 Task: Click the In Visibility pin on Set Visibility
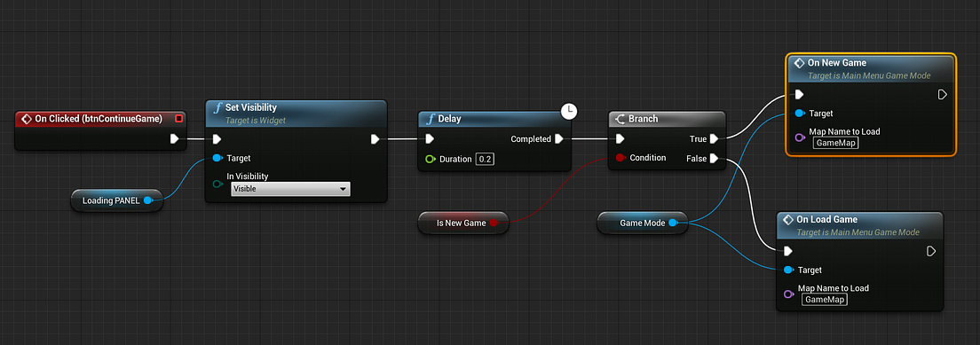coord(217,184)
